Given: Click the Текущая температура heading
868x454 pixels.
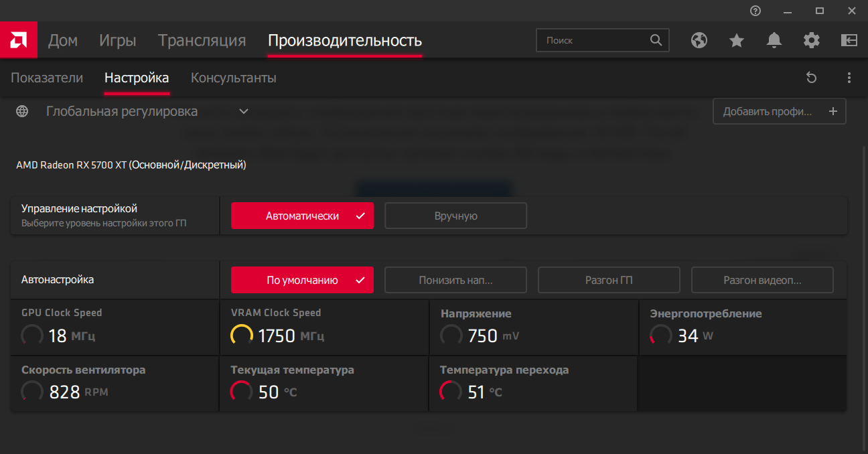Looking at the screenshot, I should click(x=292, y=370).
